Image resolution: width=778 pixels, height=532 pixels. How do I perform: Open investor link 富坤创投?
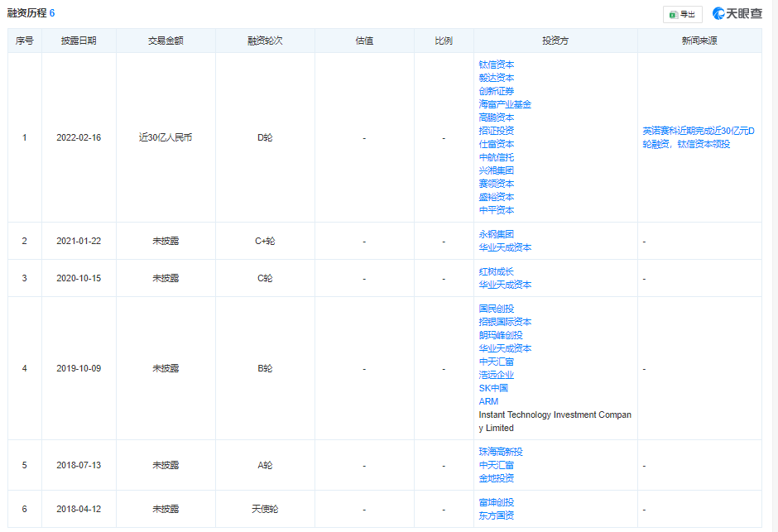(x=496, y=502)
